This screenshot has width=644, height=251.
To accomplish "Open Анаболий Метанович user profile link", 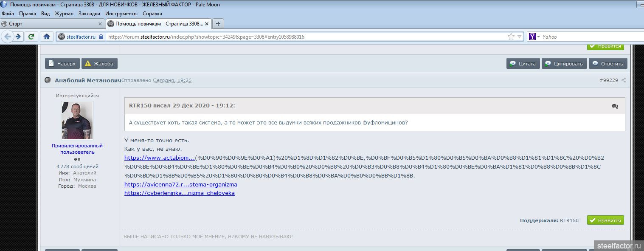I will (88, 80).
